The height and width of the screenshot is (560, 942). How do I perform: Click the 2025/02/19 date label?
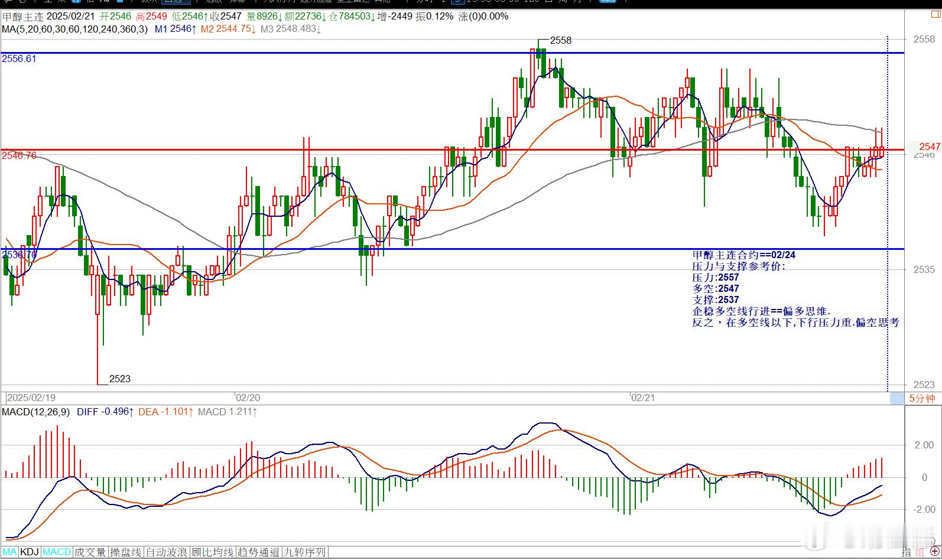pos(31,398)
